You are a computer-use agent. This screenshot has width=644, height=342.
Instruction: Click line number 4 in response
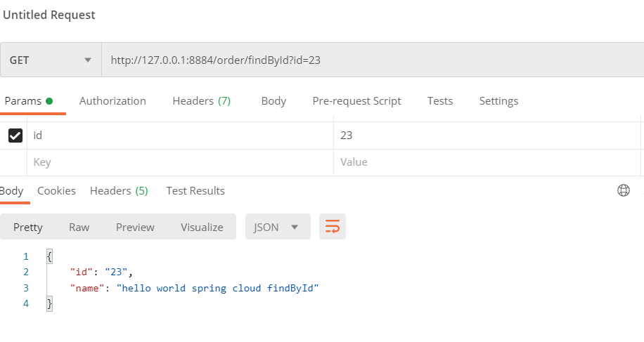click(26, 303)
